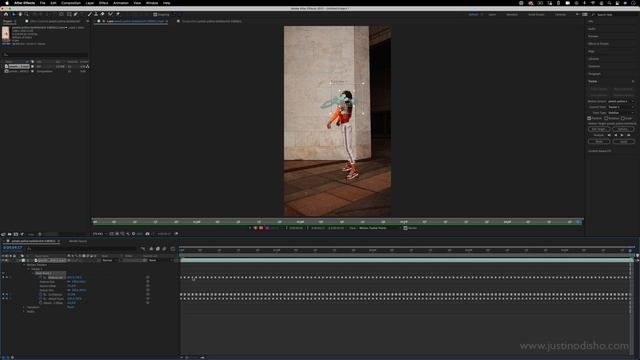Select the Selection arrow tool
This screenshot has height=360, width=640.
click(x=13, y=14)
